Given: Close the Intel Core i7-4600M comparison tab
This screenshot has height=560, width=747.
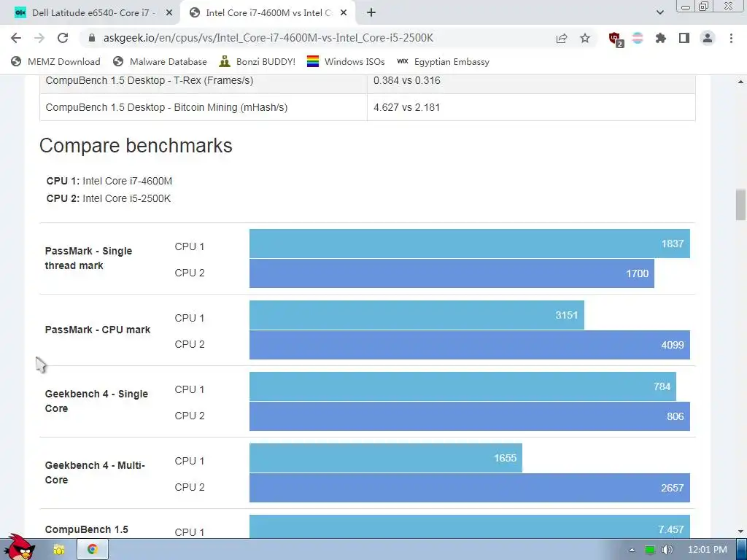Looking at the screenshot, I should coord(344,13).
